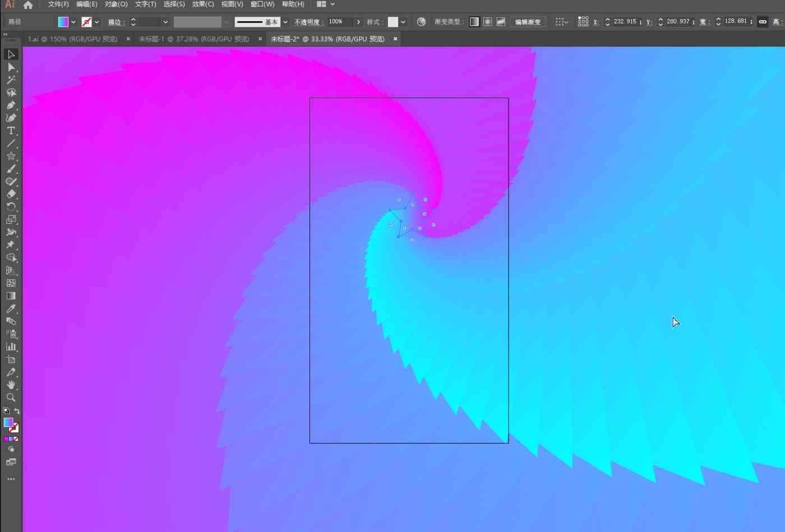Choose the Magic Wand tool
785x532 pixels.
coord(11,80)
